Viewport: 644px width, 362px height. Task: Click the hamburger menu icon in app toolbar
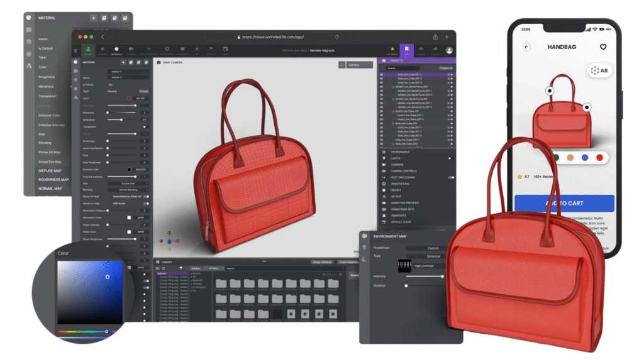tap(77, 50)
